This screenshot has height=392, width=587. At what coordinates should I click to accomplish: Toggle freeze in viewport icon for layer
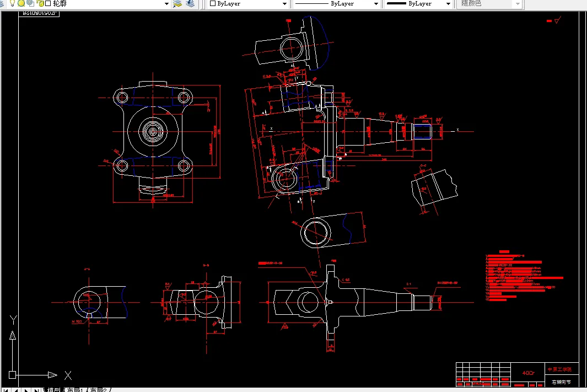click(x=30, y=3)
